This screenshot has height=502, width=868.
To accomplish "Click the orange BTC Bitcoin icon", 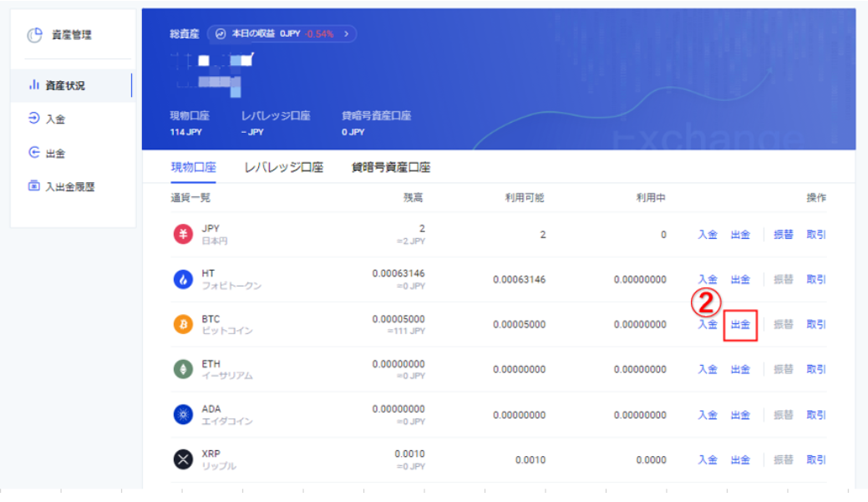I will 183,324.
